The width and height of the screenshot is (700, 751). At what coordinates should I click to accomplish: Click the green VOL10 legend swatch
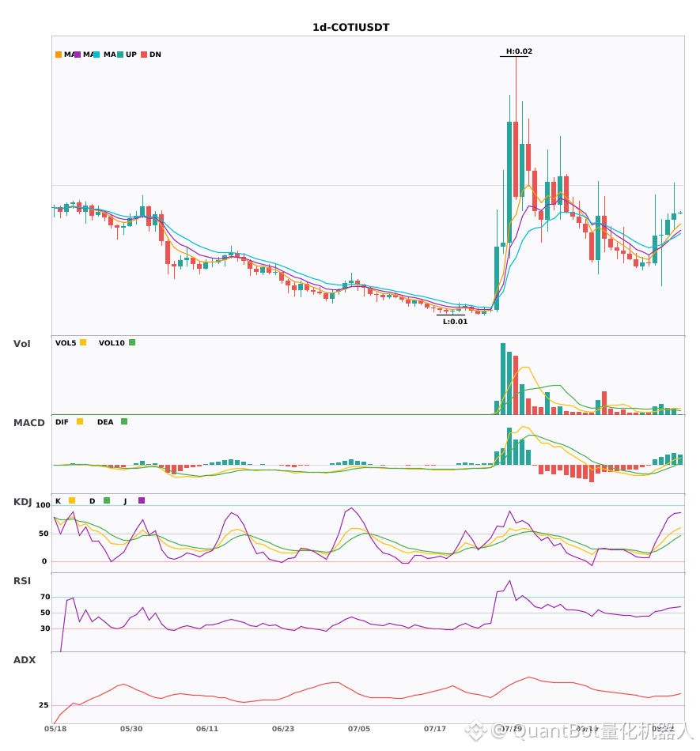coord(132,342)
